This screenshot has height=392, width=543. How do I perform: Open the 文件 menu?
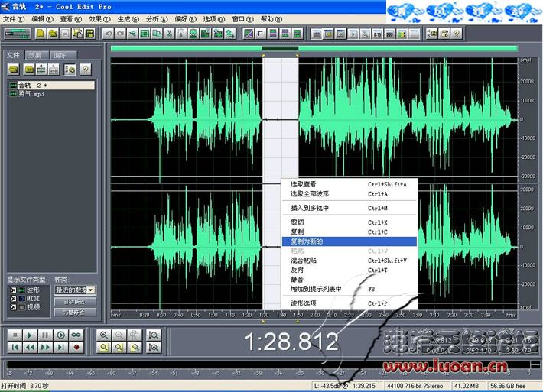point(14,18)
